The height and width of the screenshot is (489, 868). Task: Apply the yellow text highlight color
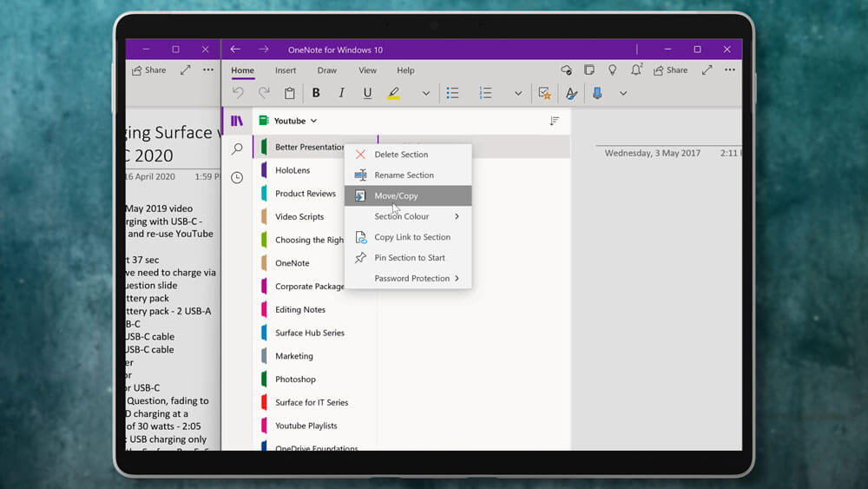coord(393,93)
